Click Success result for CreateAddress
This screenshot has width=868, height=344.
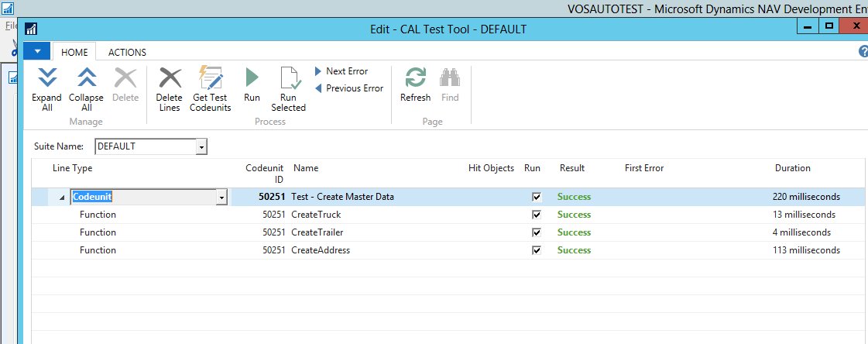[x=574, y=249]
